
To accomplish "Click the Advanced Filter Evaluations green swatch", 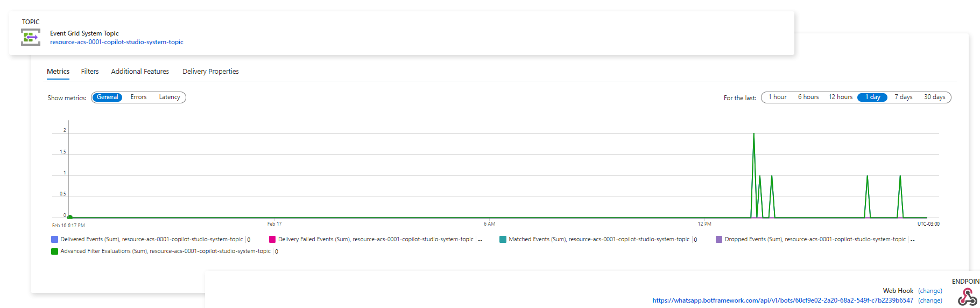I will (54, 251).
